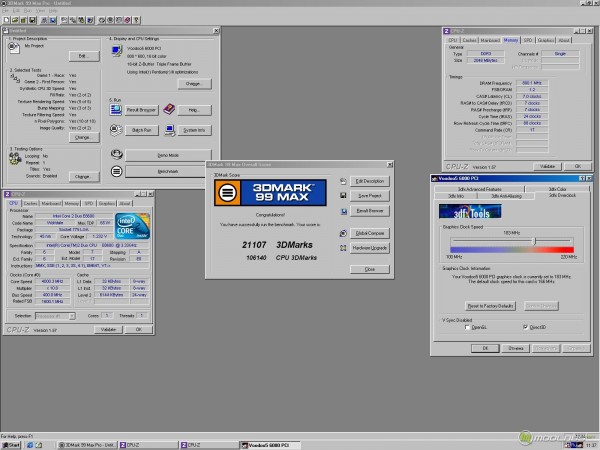Click the globe icon beside Global Compare
This screenshot has height=450, width=600.
343,233
